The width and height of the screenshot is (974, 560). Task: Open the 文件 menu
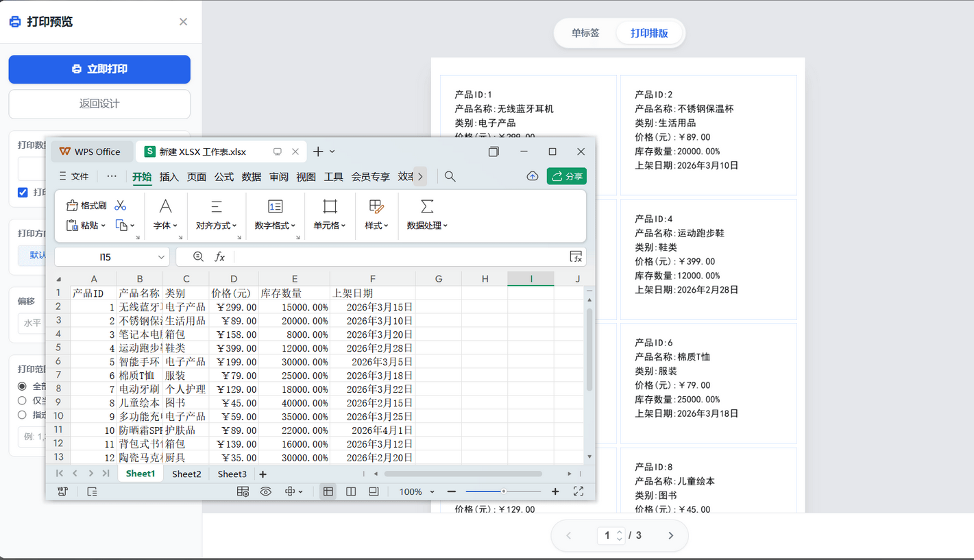[x=74, y=176]
